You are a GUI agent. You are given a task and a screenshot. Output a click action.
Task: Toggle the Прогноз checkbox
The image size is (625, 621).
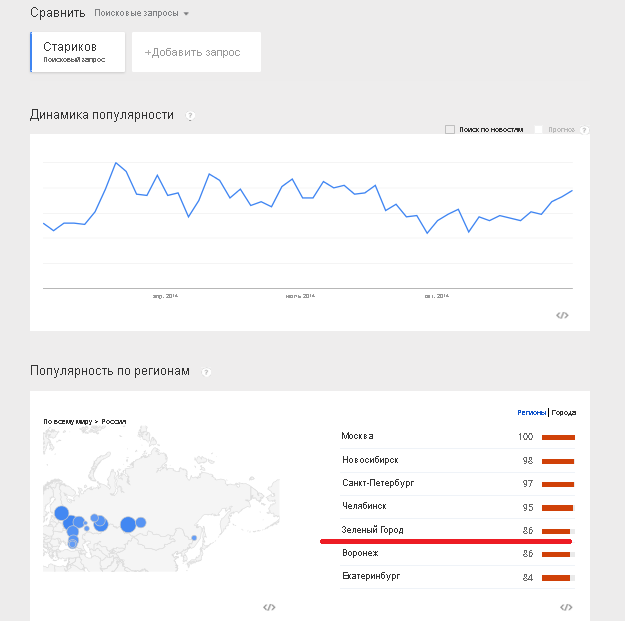click(539, 130)
